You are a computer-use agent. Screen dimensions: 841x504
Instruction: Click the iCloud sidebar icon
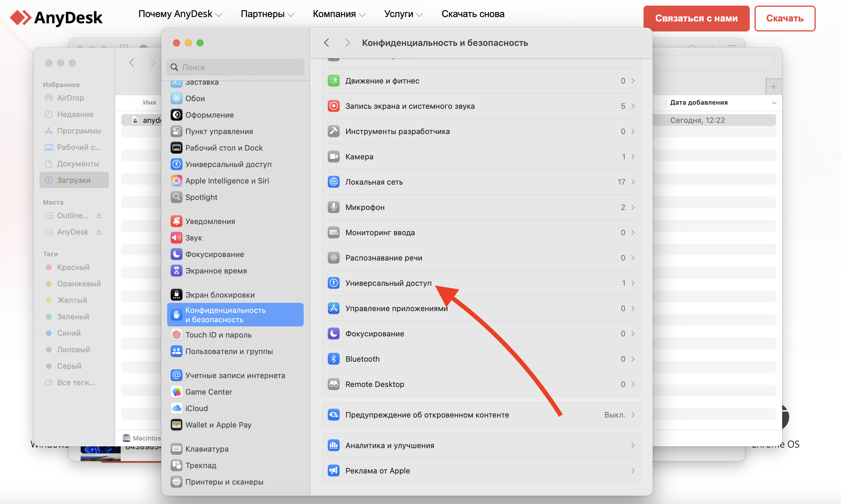tap(176, 408)
